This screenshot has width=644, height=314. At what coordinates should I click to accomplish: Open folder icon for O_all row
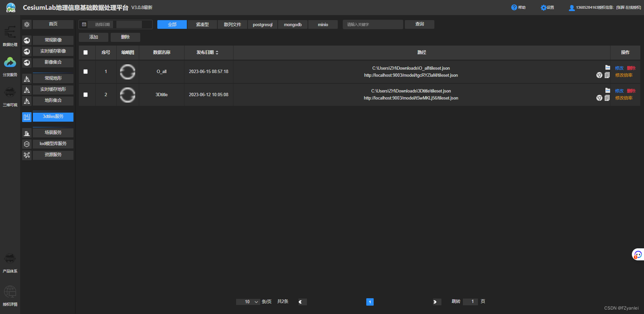pos(608,67)
